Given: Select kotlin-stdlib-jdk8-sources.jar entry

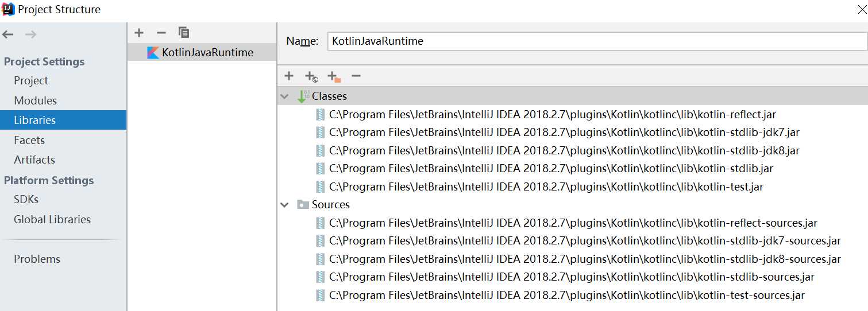Looking at the screenshot, I should [x=585, y=259].
